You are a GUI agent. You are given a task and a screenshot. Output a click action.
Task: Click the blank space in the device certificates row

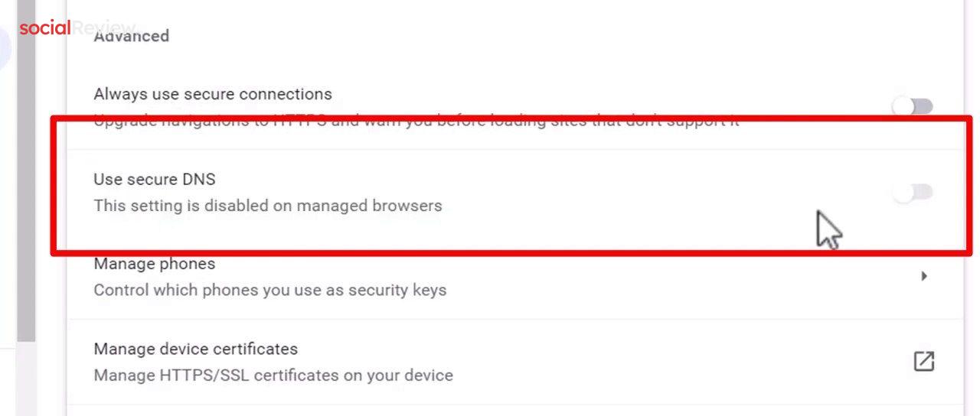(651, 362)
